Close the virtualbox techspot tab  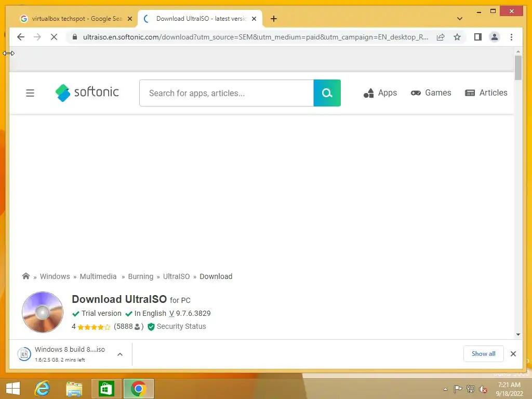(x=129, y=19)
